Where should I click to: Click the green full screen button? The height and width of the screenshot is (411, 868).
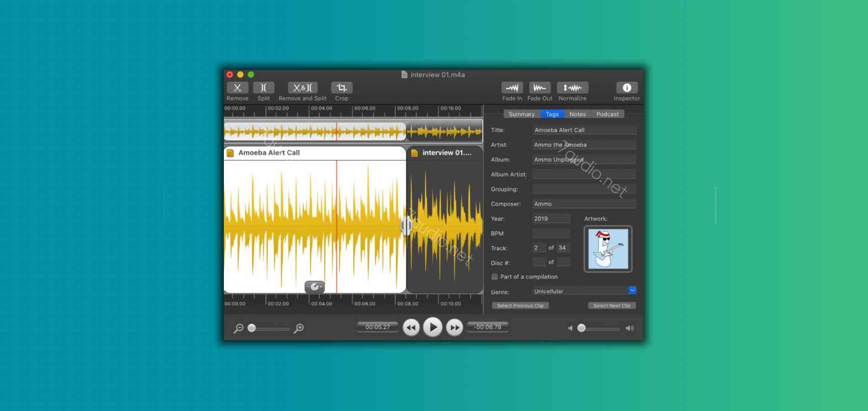coord(251,74)
